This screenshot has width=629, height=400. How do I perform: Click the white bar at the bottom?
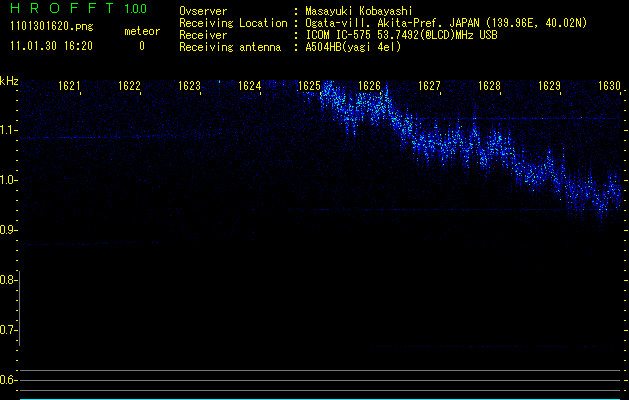(320, 397)
